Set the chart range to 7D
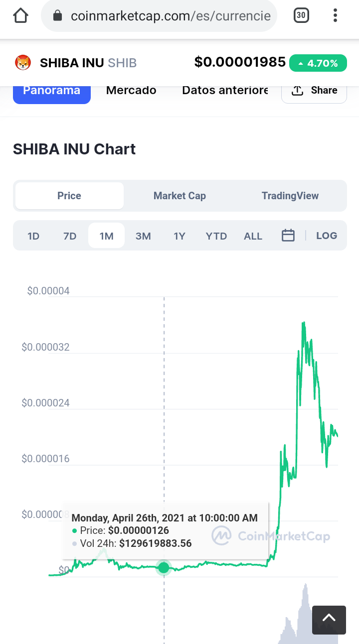 pyautogui.click(x=70, y=236)
